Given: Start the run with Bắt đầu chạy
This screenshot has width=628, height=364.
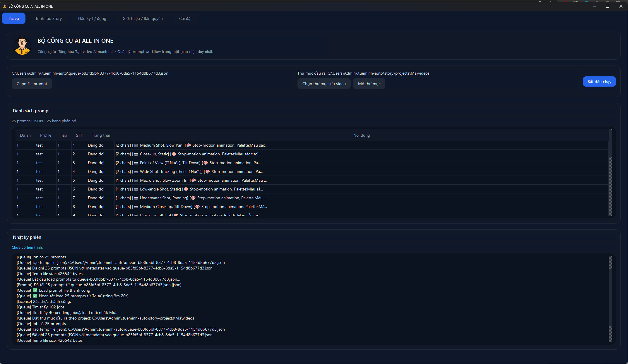Looking at the screenshot, I should (x=599, y=82).
